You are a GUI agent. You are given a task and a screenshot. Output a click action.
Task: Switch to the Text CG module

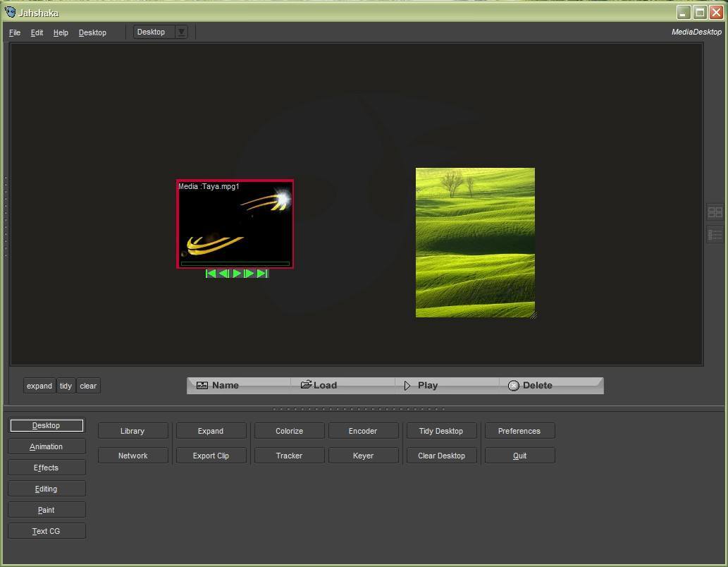pos(47,531)
